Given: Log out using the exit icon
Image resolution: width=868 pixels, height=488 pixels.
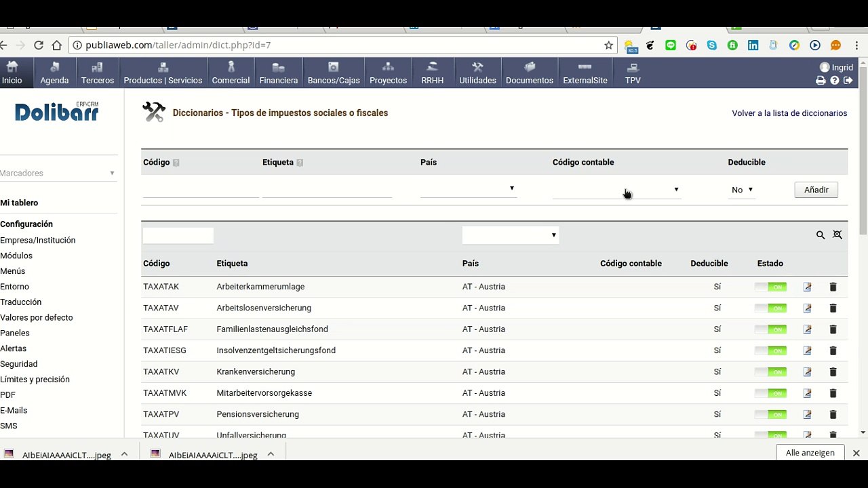Looking at the screenshot, I should point(848,80).
